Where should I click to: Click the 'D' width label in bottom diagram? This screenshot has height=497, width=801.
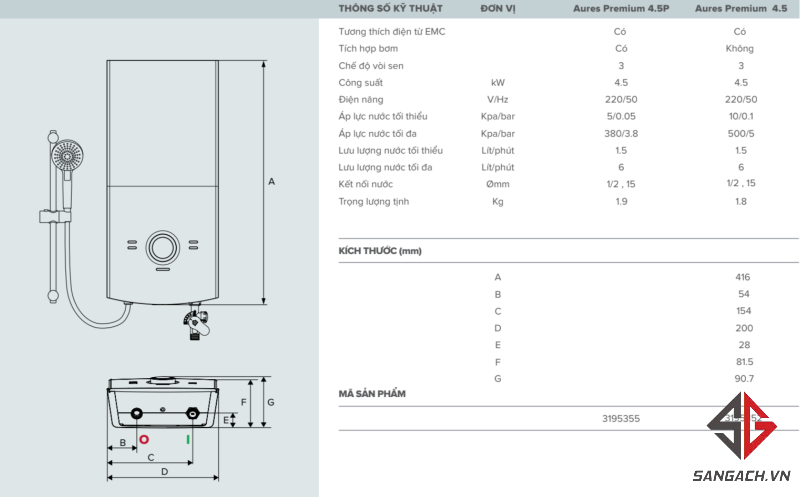click(x=164, y=472)
